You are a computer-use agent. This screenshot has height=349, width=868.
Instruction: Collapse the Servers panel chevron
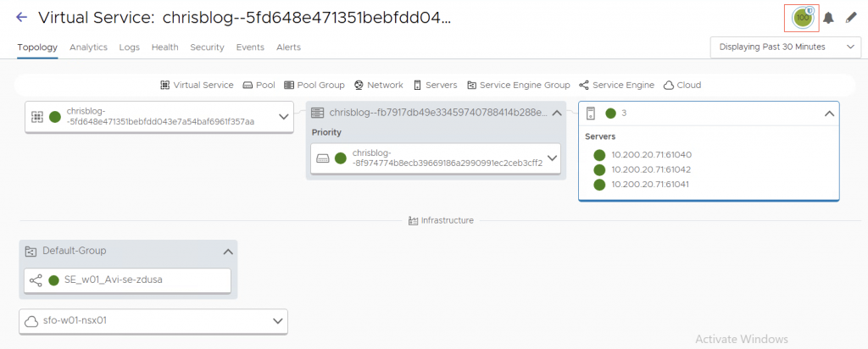point(829,113)
